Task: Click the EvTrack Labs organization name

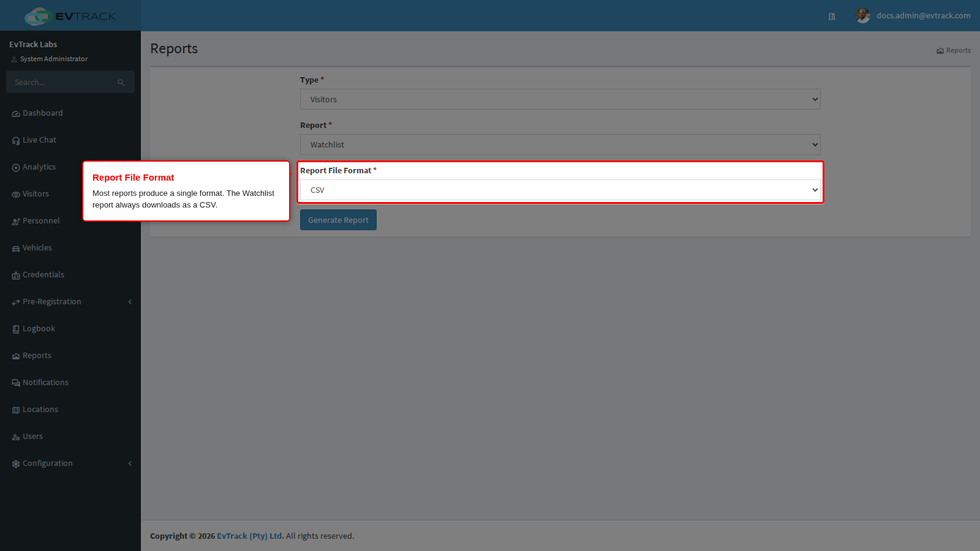Action: click(x=33, y=44)
